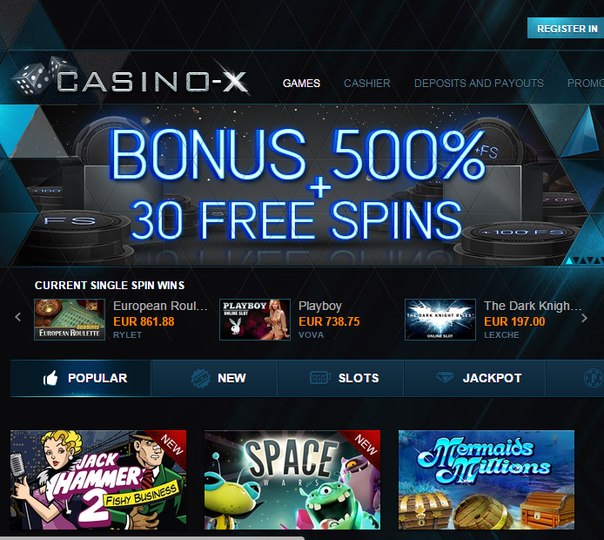Viewport: 604px width, 540px height.
Task: Click the poker chip icon after Jackpot
Action: click(593, 377)
